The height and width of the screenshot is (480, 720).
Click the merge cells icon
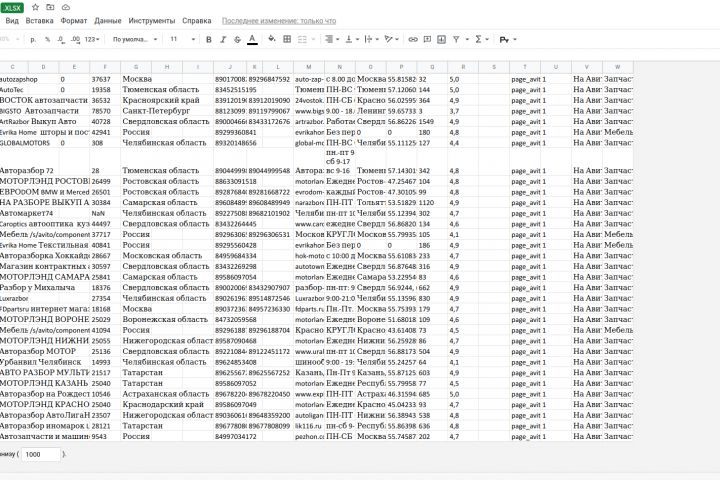[302, 40]
